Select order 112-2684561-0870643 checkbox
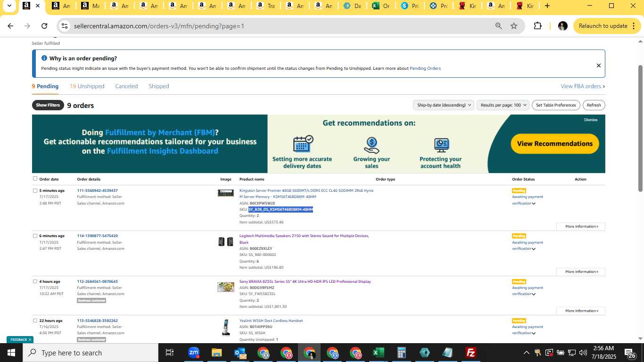Image resolution: width=644 pixels, height=362 pixels. click(35, 281)
